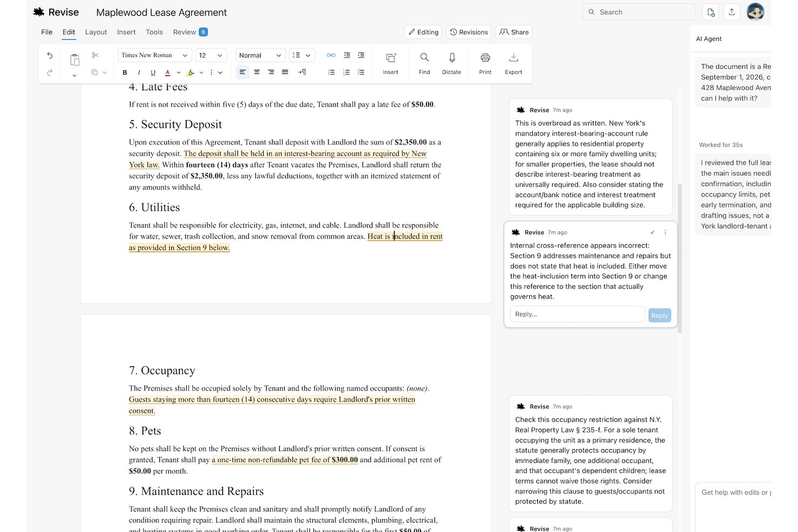Click Reply on the cross-reference comment
This screenshot has height=532, width=798.
pyautogui.click(x=659, y=315)
